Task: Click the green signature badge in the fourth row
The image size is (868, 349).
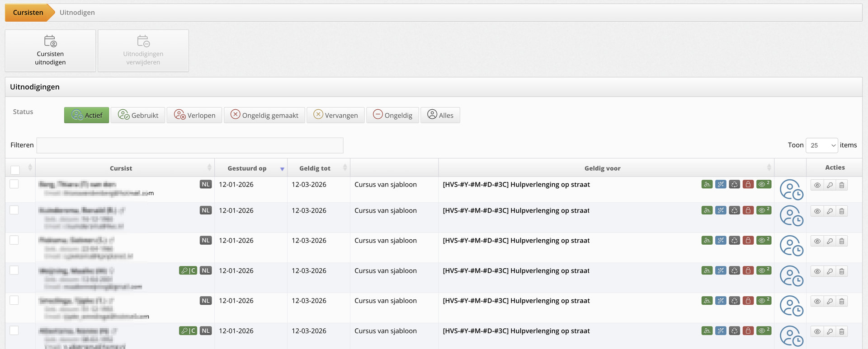Action: pyautogui.click(x=707, y=270)
